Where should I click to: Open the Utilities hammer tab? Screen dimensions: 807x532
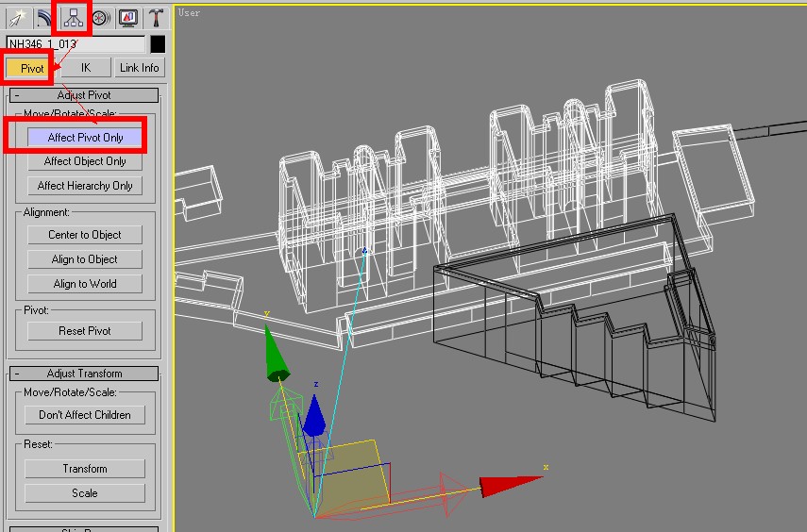point(156,19)
